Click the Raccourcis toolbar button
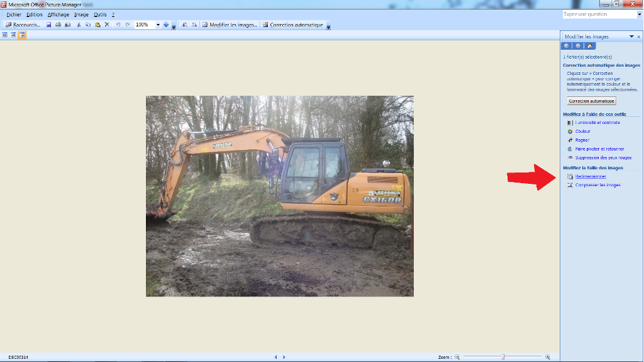Image resolution: width=644 pixels, height=362 pixels. (x=23, y=25)
